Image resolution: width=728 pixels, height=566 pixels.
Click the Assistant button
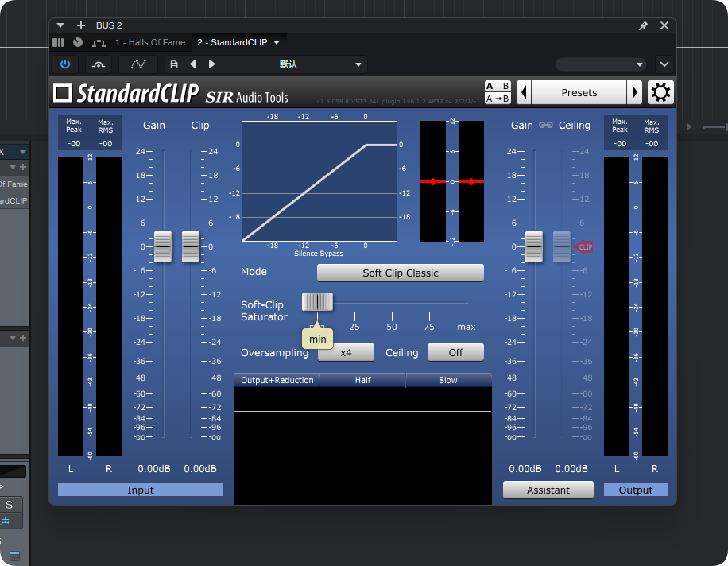point(548,490)
